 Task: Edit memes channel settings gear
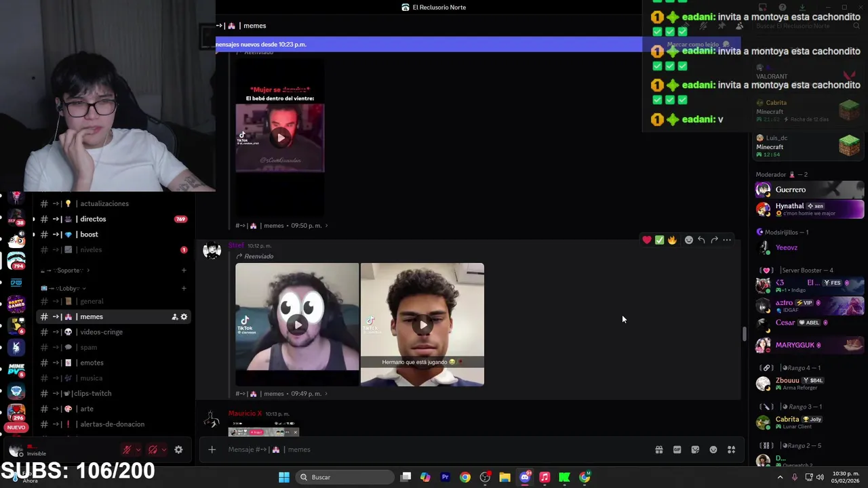[184, 317]
